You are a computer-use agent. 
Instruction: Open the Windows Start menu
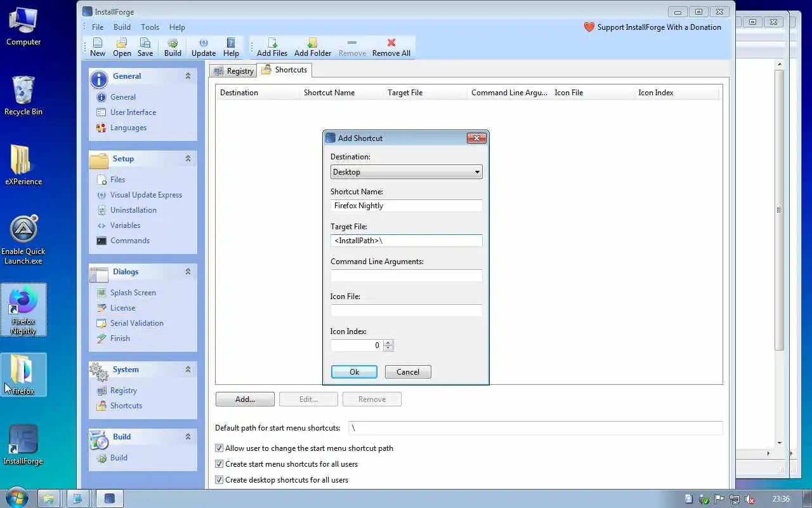coord(16,498)
